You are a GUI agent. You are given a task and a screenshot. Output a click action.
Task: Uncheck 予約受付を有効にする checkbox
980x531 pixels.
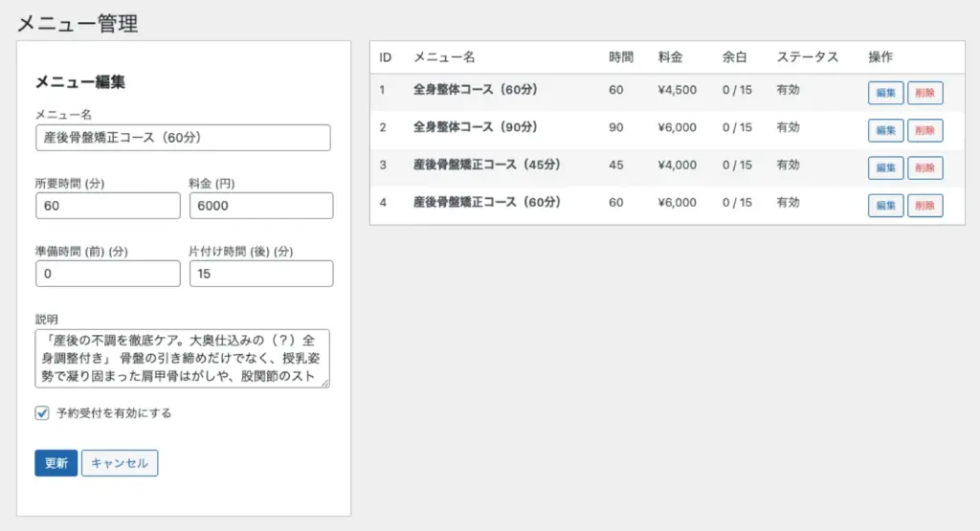42,413
